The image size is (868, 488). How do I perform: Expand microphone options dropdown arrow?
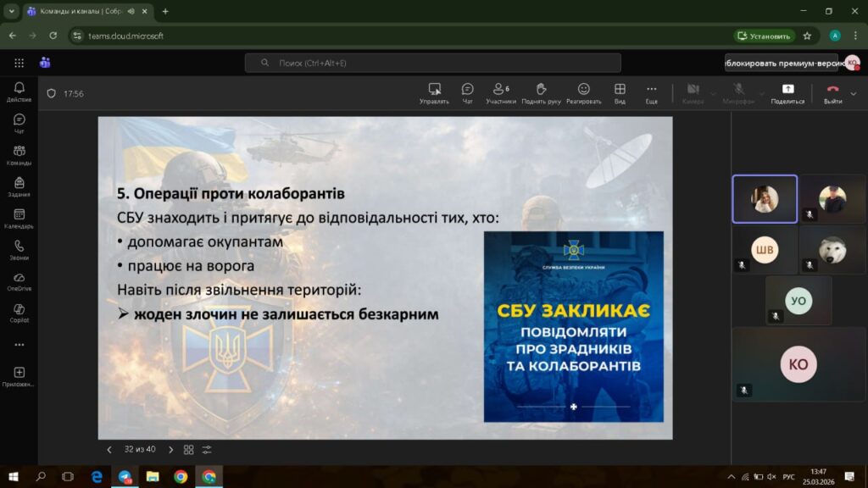pyautogui.click(x=760, y=93)
